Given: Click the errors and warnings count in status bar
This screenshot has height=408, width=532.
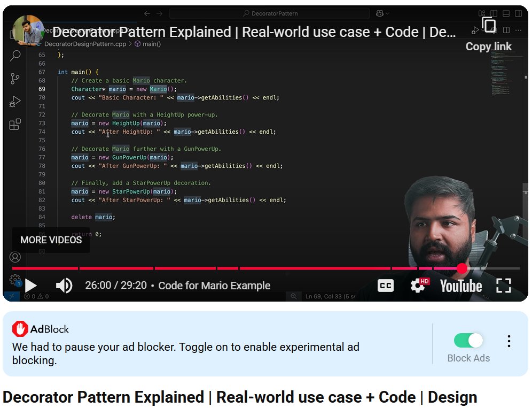Looking at the screenshot, I should [36, 297].
